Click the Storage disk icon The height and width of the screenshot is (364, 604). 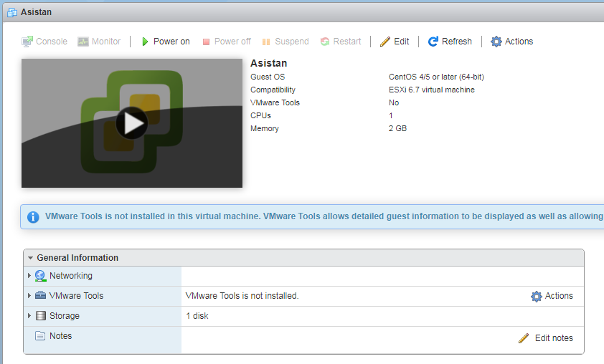point(40,316)
